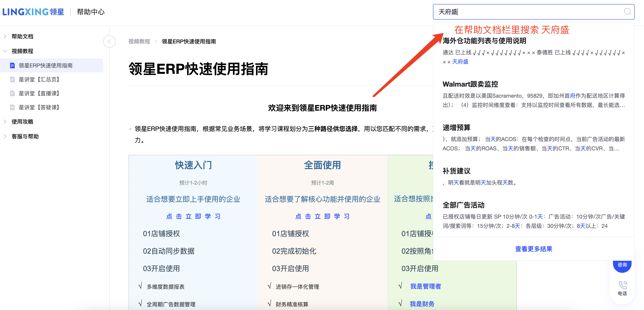Viewport: 644px width, 310px height.
Task: Open 海外仓功能列表与使用说明 search result
Action: tap(484, 41)
